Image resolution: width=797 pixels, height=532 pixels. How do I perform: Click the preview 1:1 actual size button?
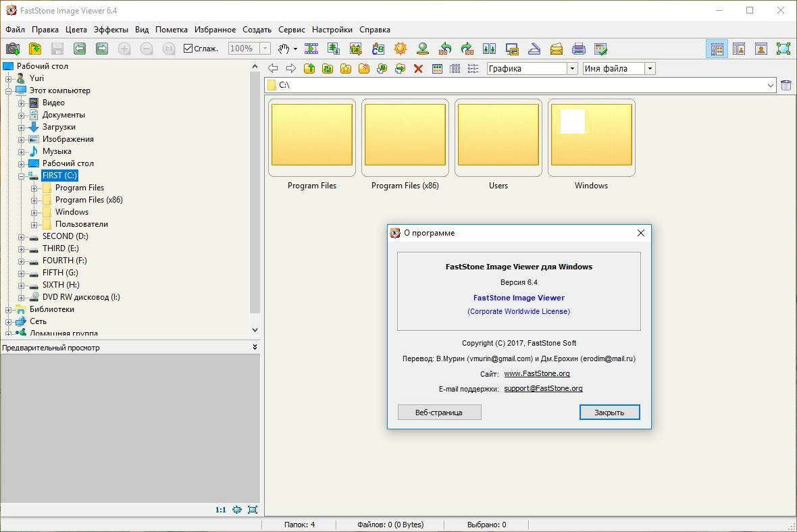click(x=221, y=510)
